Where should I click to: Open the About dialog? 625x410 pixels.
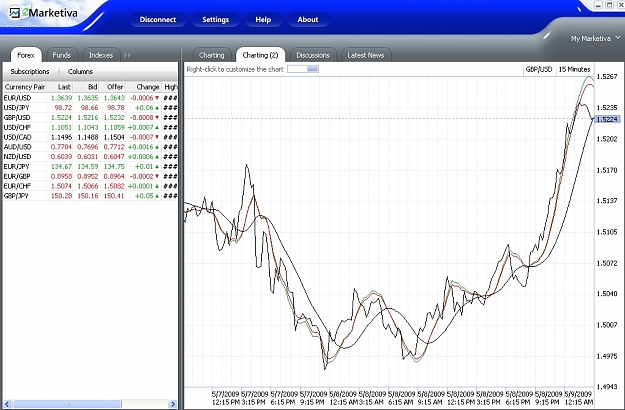308,20
